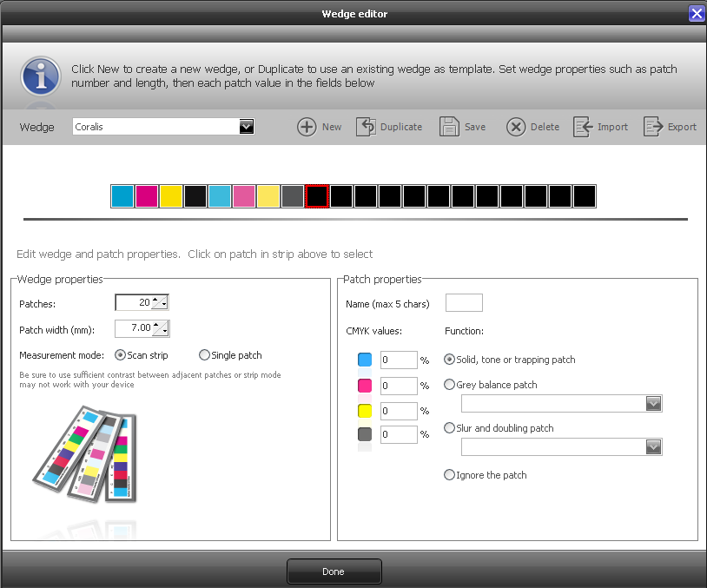Click the black CMYK color swatch
Screen dimensions: 707x588
click(365, 434)
